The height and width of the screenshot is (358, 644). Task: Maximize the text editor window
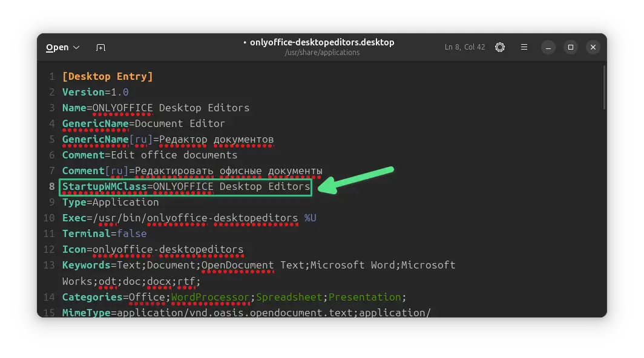click(x=570, y=47)
